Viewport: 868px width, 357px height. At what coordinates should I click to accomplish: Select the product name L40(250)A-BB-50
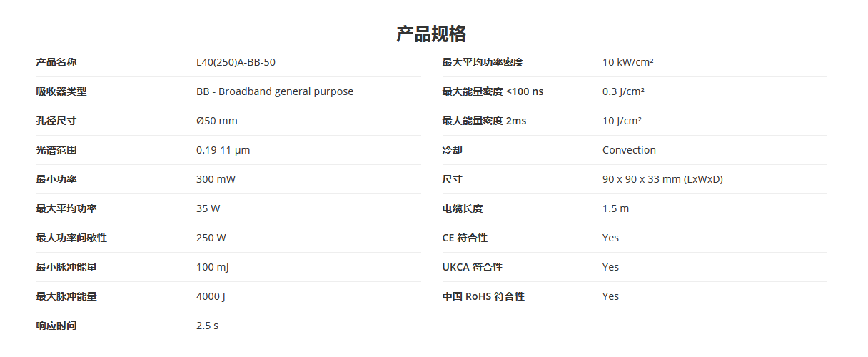coord(236,62)
